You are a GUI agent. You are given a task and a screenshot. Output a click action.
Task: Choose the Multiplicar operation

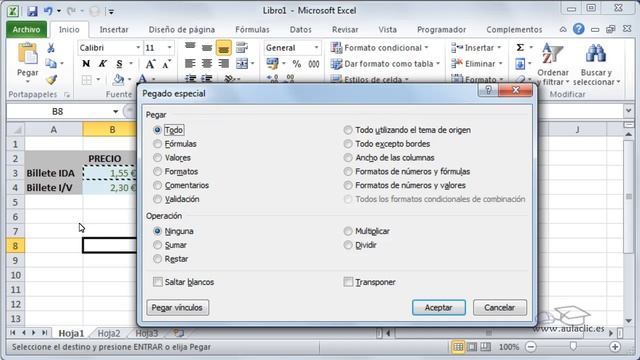click(348, 231)
